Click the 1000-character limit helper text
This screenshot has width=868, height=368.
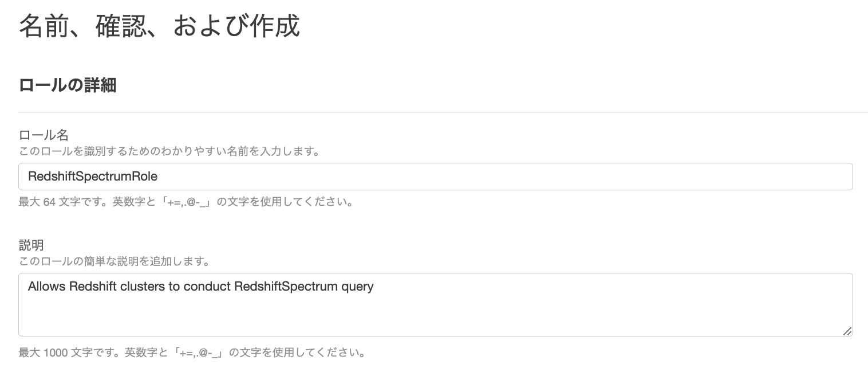point(192,353)
